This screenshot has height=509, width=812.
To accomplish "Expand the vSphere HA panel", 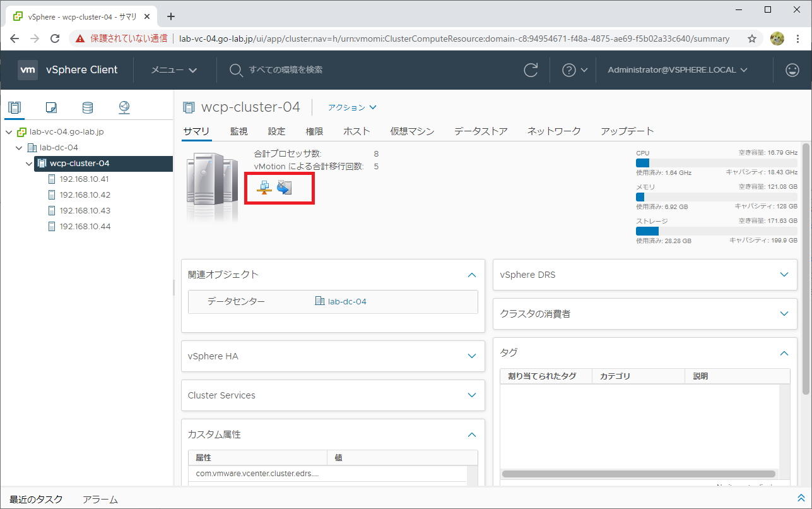I will (x=471, y=356).
